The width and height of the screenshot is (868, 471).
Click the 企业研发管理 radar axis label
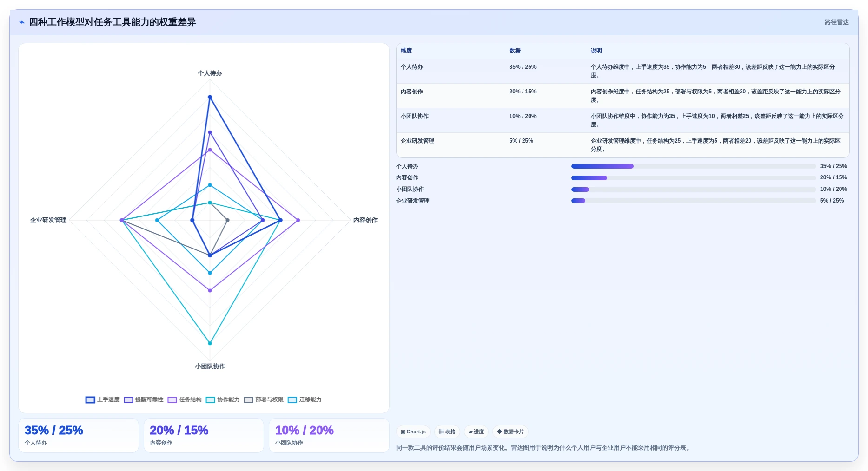[48, 220]
